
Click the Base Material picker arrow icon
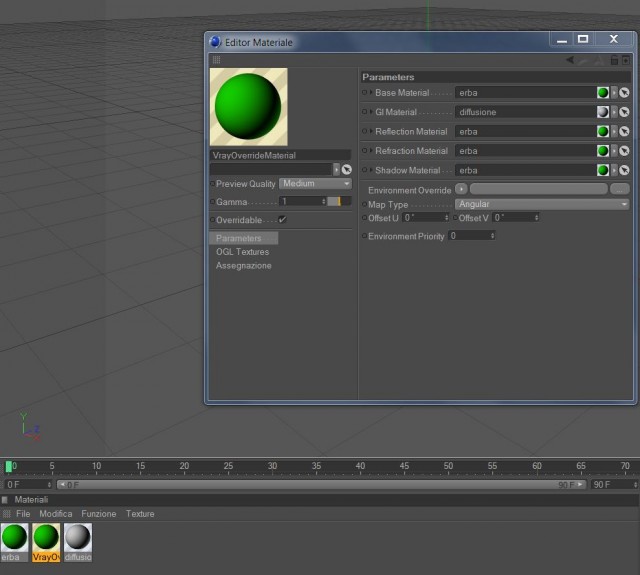coord(624,93)
